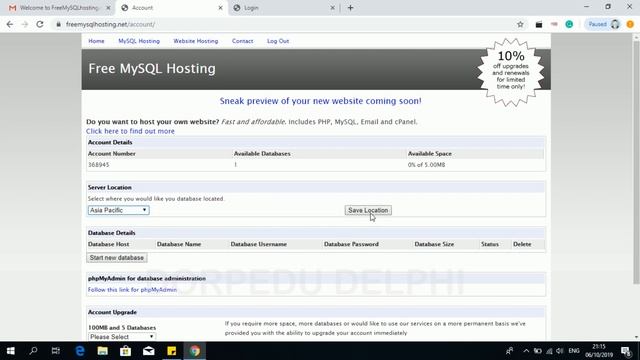Click the Free MySQL Hosting header title
This screenshot has height=360, width=640.
tap(152, 69)
